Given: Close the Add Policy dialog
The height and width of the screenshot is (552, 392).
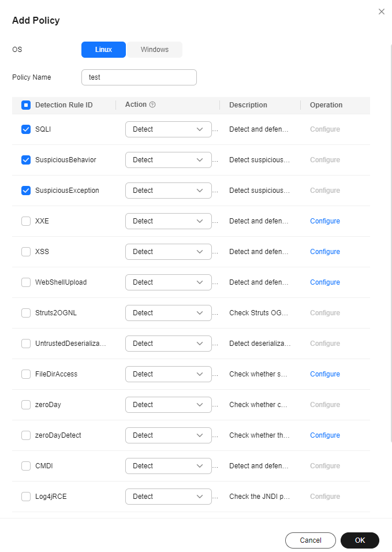Looking at the screenshot, I should 382,12.
